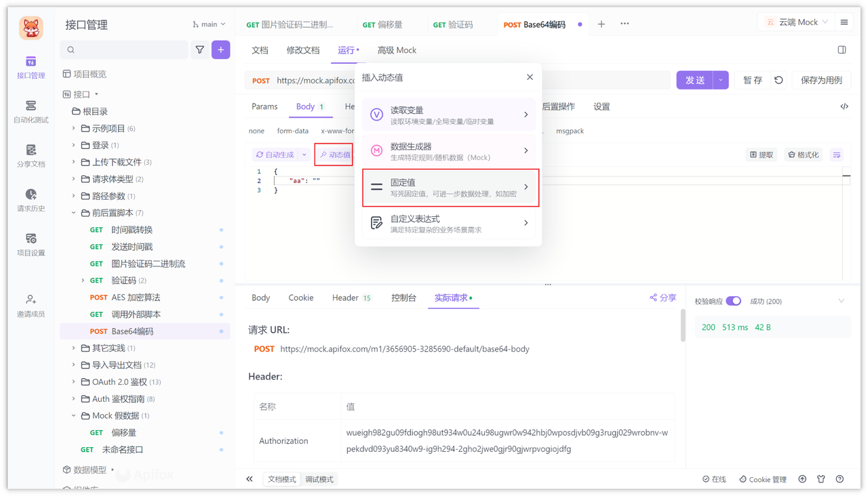The image size is (868, 498).
Task: Click the sidebar search field
Action: [124, 49]
